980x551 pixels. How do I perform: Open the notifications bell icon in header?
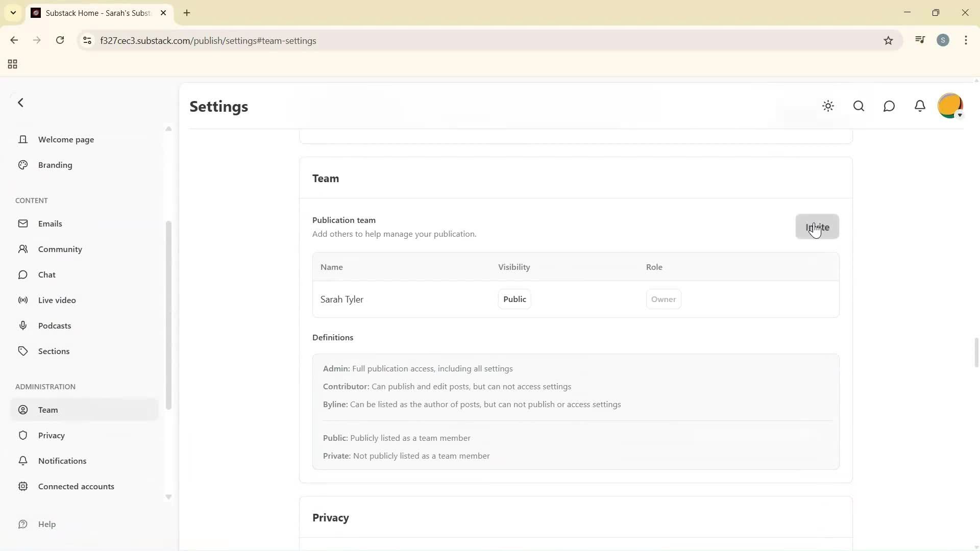tap(920, 106)
